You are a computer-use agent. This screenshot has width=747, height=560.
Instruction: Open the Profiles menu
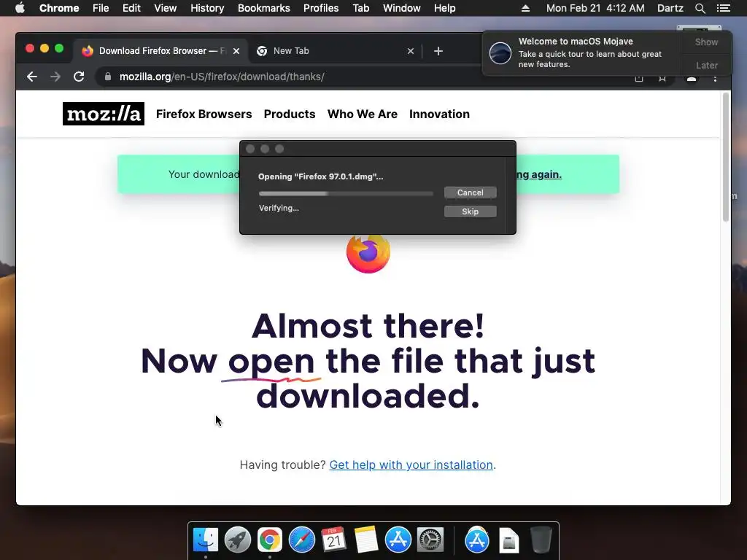tap(321, 8)
